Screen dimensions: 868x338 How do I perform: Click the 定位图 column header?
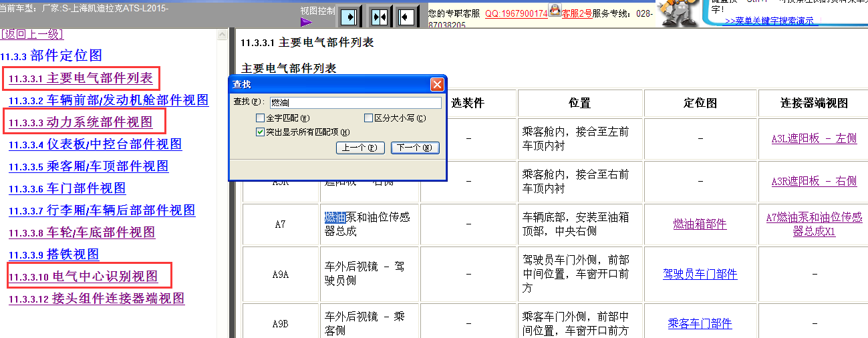[700, 104]
